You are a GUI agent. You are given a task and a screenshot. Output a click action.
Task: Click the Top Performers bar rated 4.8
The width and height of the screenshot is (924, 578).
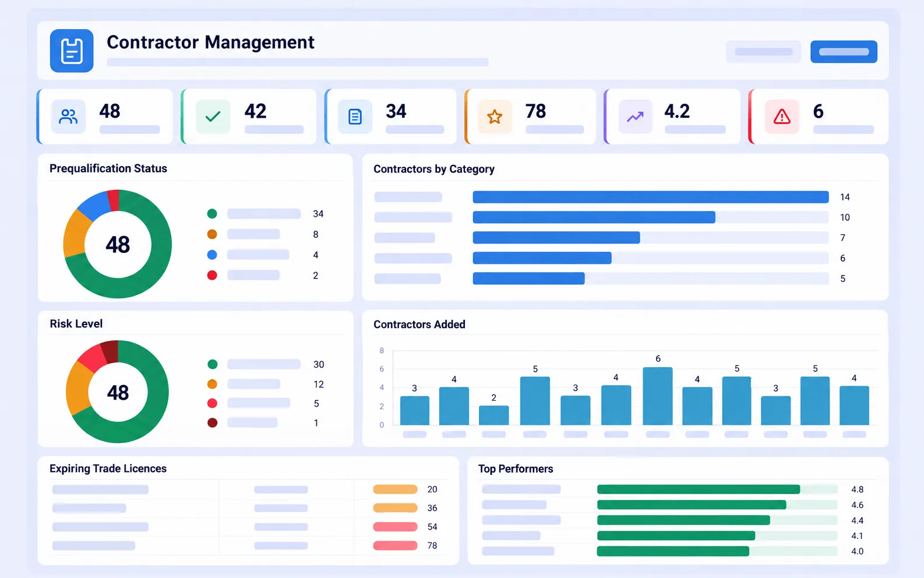(699, 489)
